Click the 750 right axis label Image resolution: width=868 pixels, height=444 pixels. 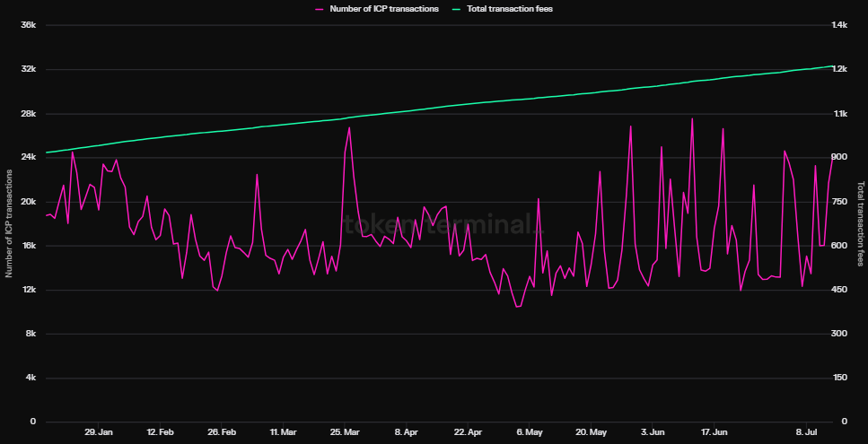[x=839, y=202]
